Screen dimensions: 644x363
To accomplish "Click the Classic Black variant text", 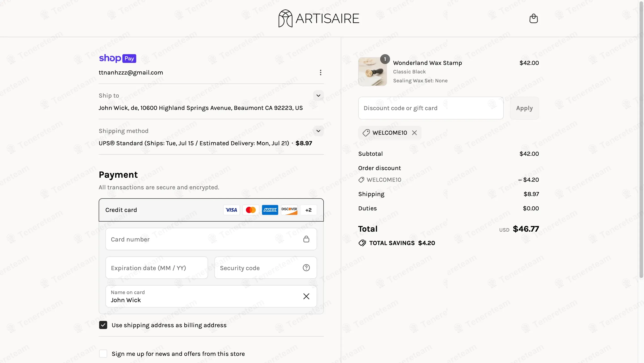I will tap(409, 72).
